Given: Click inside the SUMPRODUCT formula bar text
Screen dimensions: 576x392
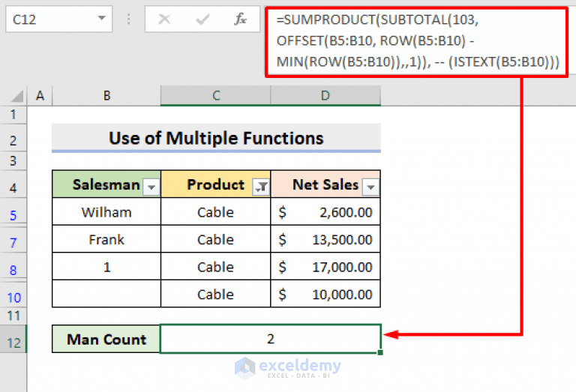Looking at the screenshot, I should tap(416, 40).
